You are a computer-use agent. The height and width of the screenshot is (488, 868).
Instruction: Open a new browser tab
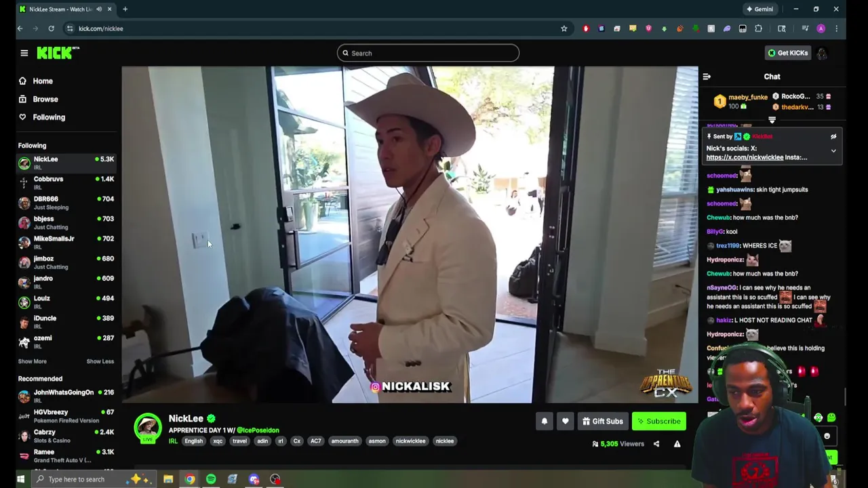[125, 9]
